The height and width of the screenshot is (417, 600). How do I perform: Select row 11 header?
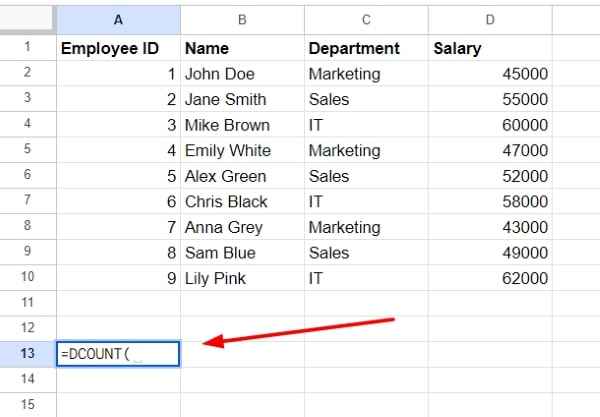[x=28, y=303]
